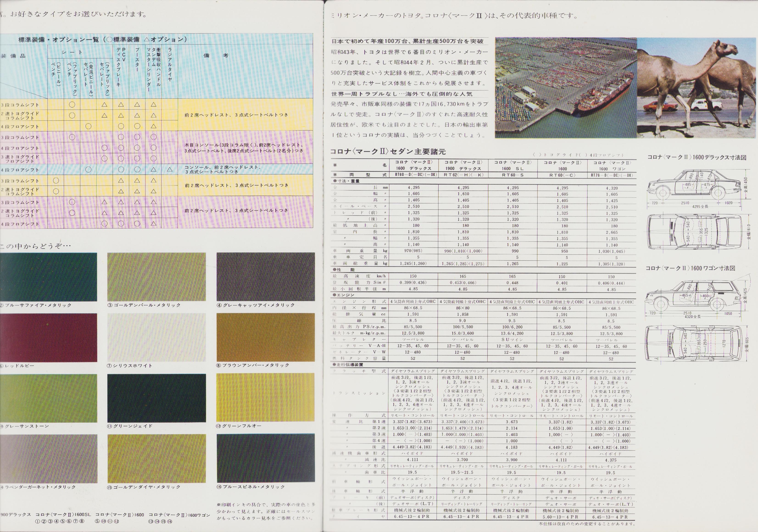Click the RT62 model code cell
The height and width of the screenshot is (532, 758).
tap(463, 175)
